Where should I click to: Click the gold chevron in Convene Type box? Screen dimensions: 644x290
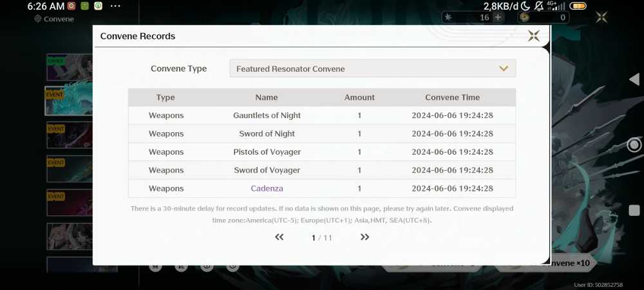[x=504, y=68]
